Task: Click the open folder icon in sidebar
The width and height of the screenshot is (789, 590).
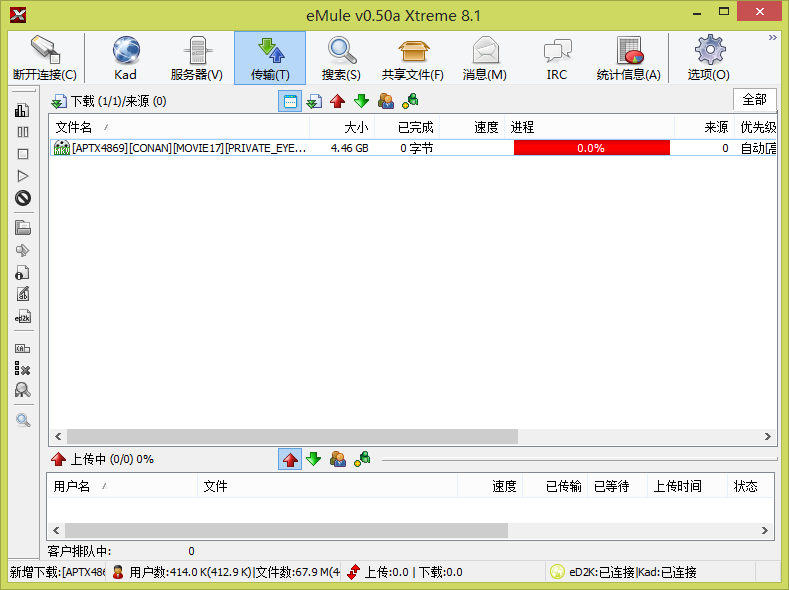Action: [23, 228]
